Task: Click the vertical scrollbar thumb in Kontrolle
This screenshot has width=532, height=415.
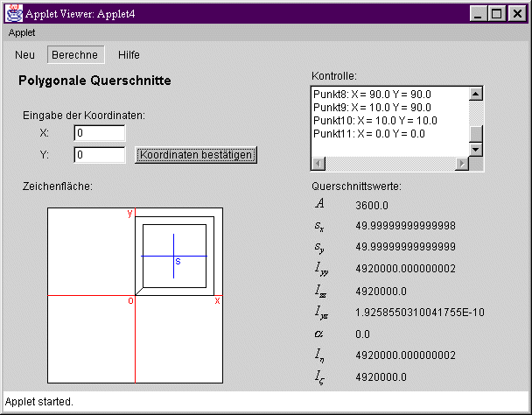Action: 476,134
